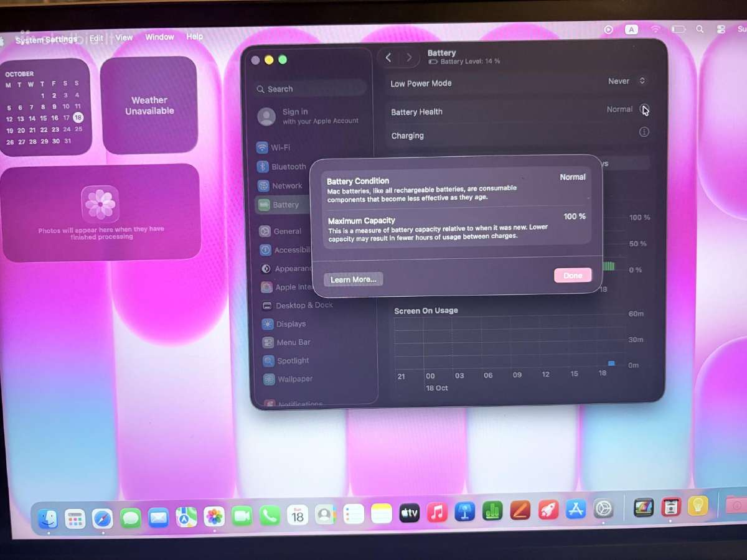Viewport: 747px width, 560px height.
Task: Select Desktop & Dock in the sidebar
Action: [298, 306]
